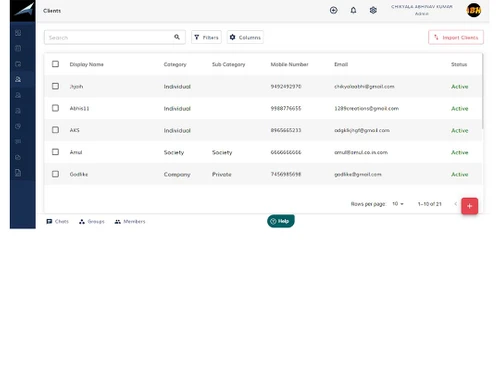Open settings gear icon in header
This screenshot has width=500, height=375.
point(373,10)
